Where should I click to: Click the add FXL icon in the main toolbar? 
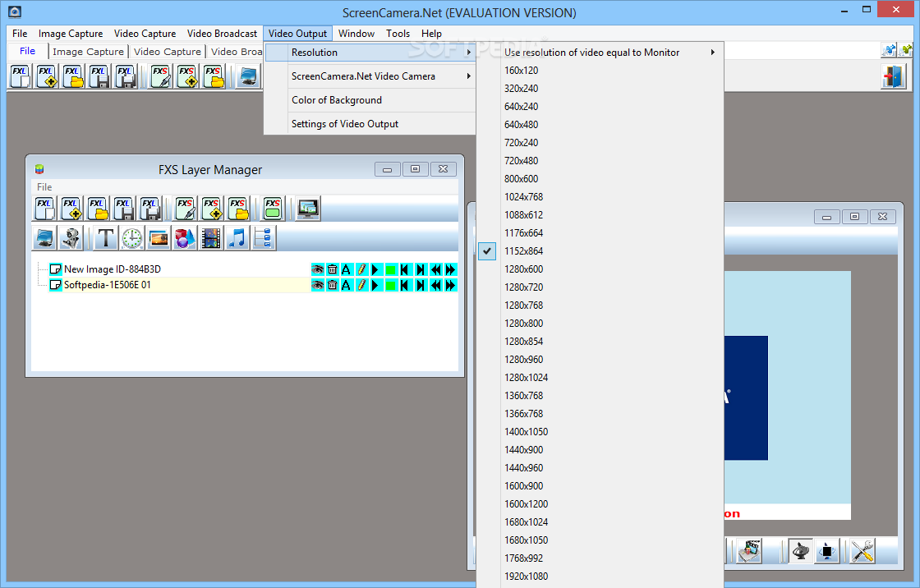[x=46, y=77]
